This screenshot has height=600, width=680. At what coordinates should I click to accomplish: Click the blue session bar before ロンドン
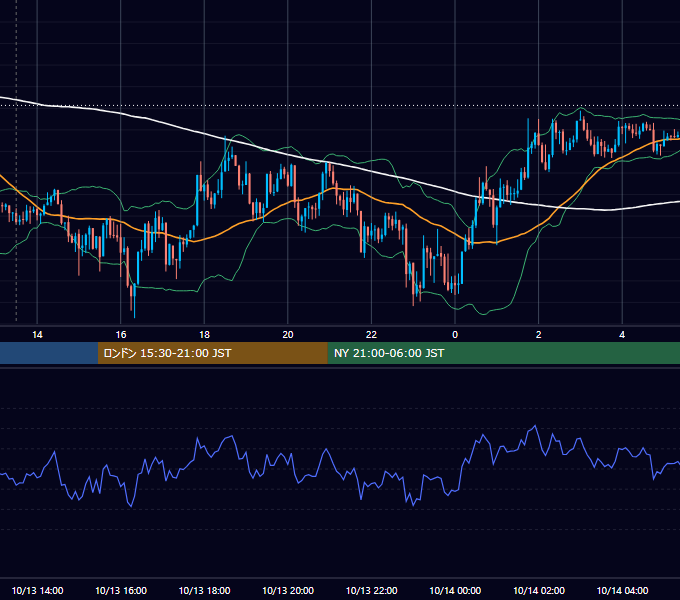point(49,353)
